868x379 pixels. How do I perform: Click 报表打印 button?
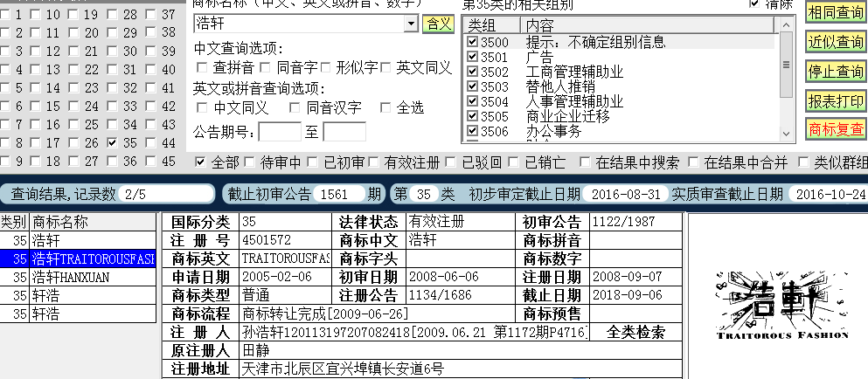coord(836,101)
